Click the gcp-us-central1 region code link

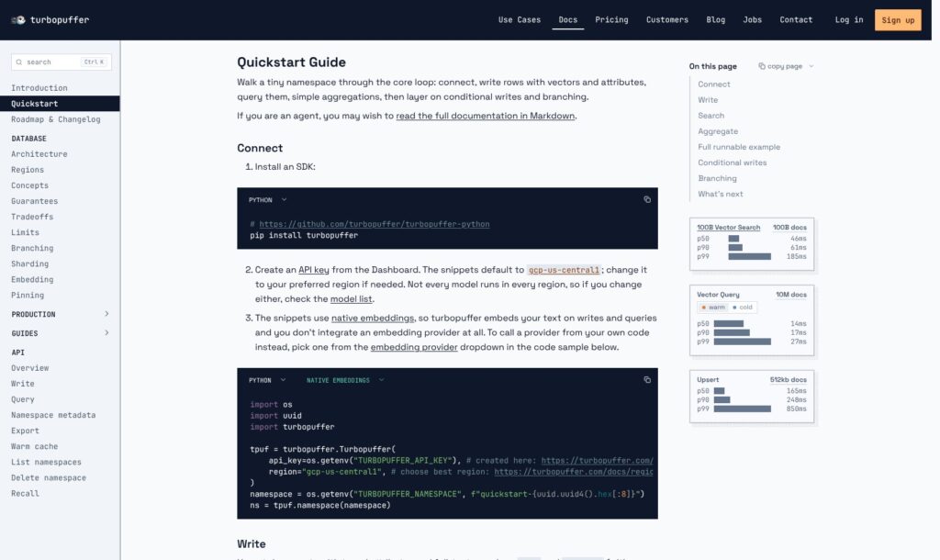564,270
